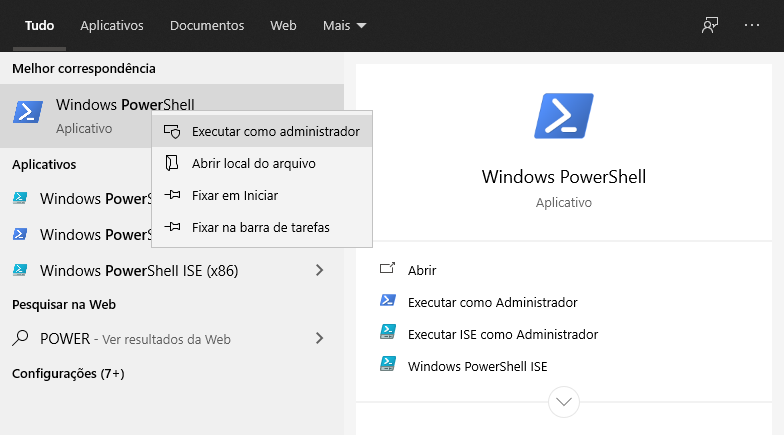Click Executar como Administrador in preview pane
Viewport: 784px width, 435px height.
[x=492, y=302]
